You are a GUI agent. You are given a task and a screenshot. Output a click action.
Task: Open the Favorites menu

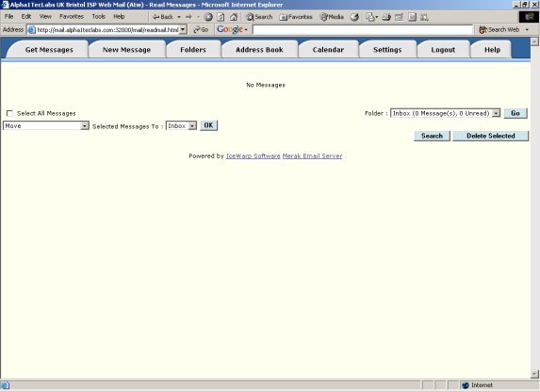(x=72, y=17)
